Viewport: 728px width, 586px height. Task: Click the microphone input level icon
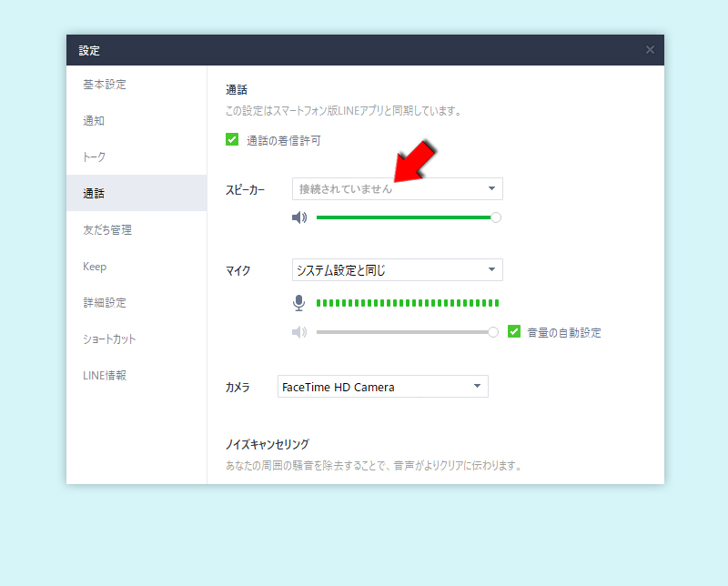(x=299, y=302)
